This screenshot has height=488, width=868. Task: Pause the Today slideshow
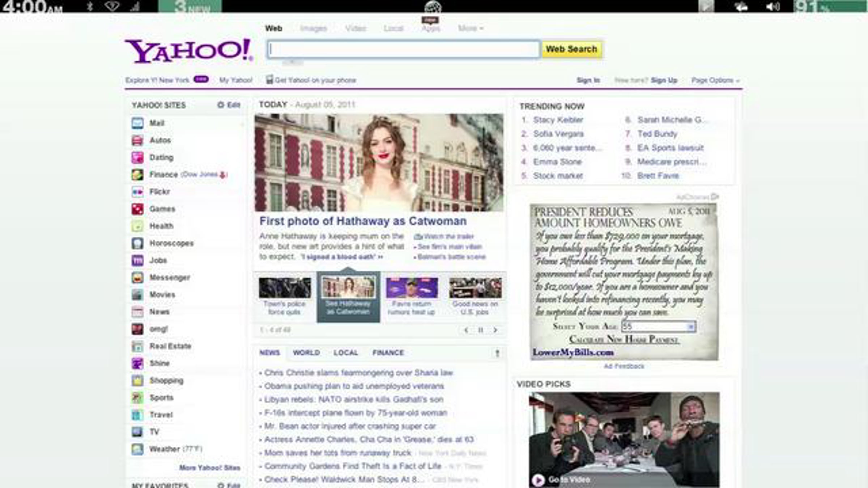coord(481,330)
